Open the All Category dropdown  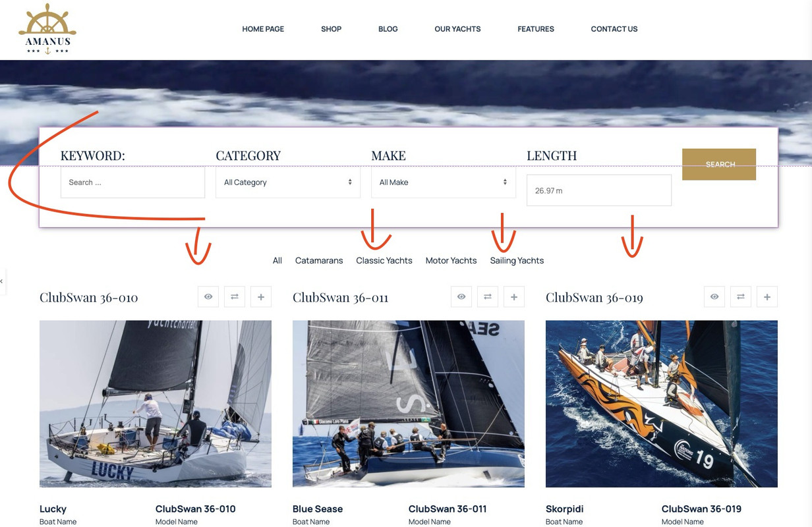click(288, 182)
